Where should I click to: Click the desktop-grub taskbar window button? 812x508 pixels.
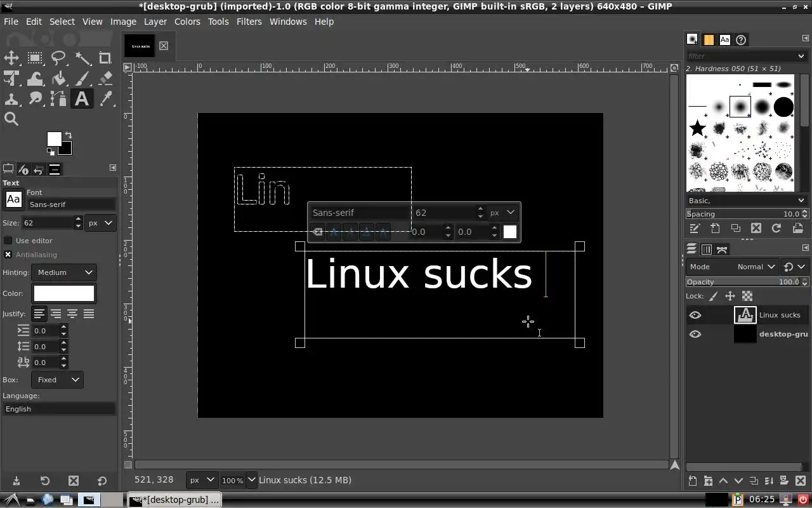coord(174,500)
